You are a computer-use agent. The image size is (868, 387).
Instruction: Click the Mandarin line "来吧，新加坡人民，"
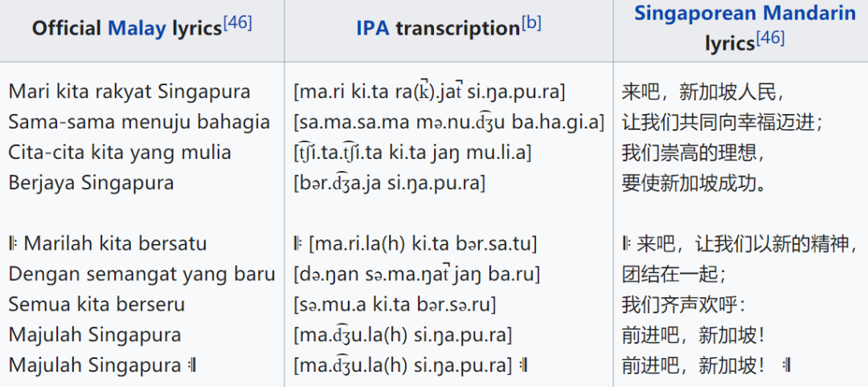pos(703,92)
